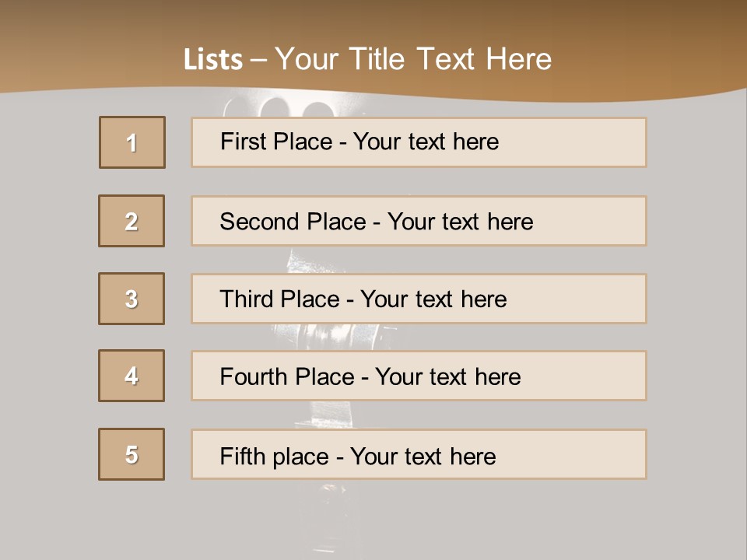Click the number 3 square
The image size is (747, 560).
tap(132, 299)
